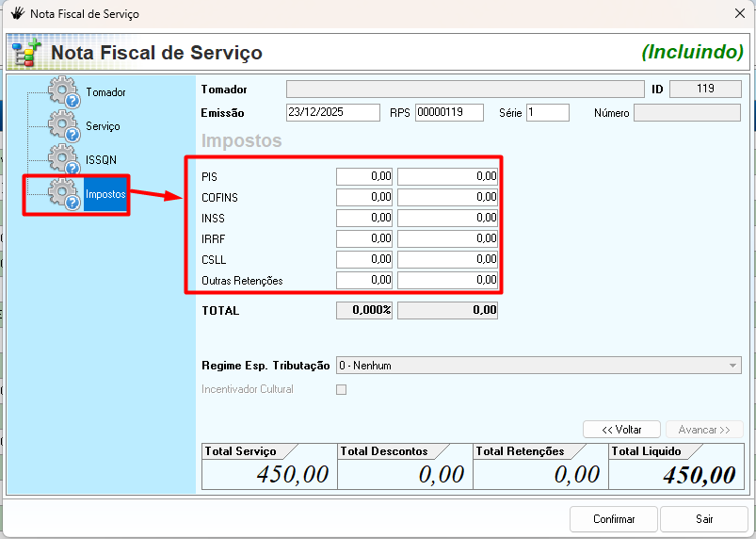Click the hand icon in title bar
The image size is (756, 539).
coord(17,13)
